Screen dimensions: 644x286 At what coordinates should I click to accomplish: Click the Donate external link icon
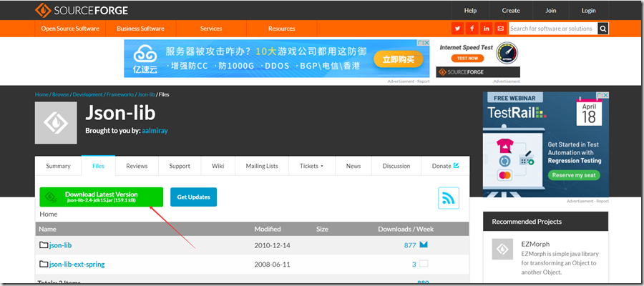[x=456, y=166]
